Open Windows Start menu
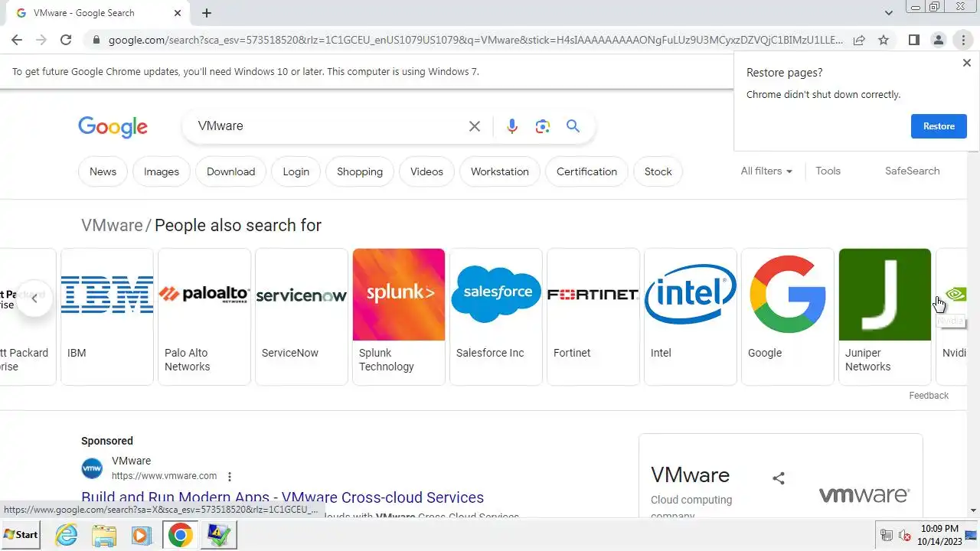The width and height of the screenshot is (980, 551). click(x=21, y=534)
